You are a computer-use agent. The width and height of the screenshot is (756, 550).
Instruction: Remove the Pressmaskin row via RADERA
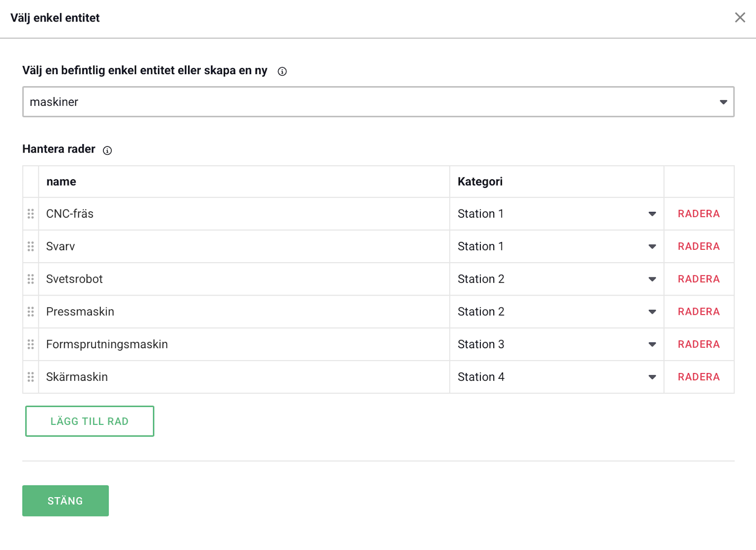699,312
